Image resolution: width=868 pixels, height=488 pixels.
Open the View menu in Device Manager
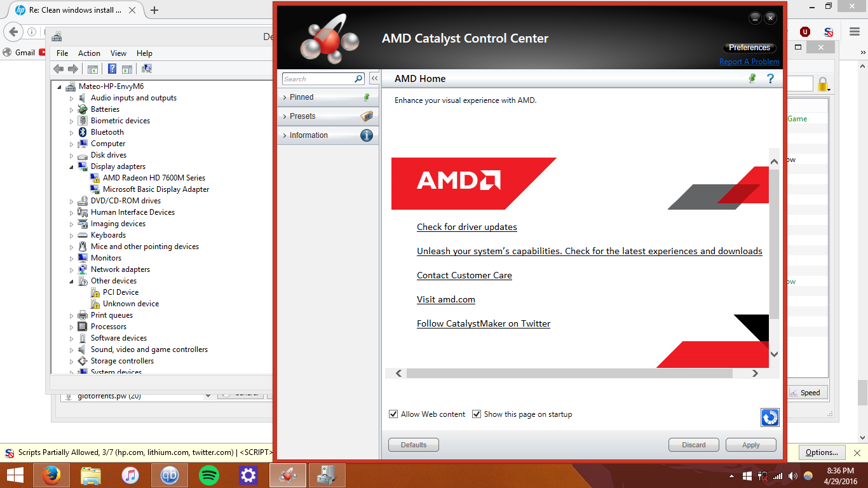[118, 53]
